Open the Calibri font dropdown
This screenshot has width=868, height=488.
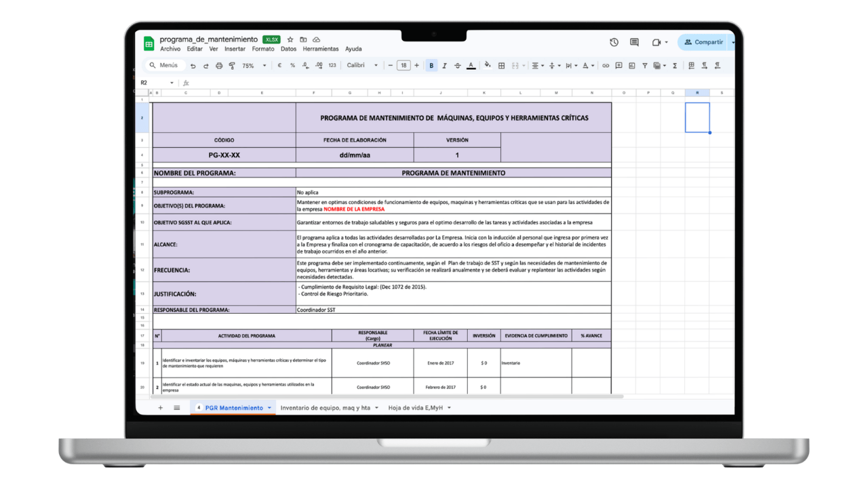pyautogui.click(x=362, y=66)
